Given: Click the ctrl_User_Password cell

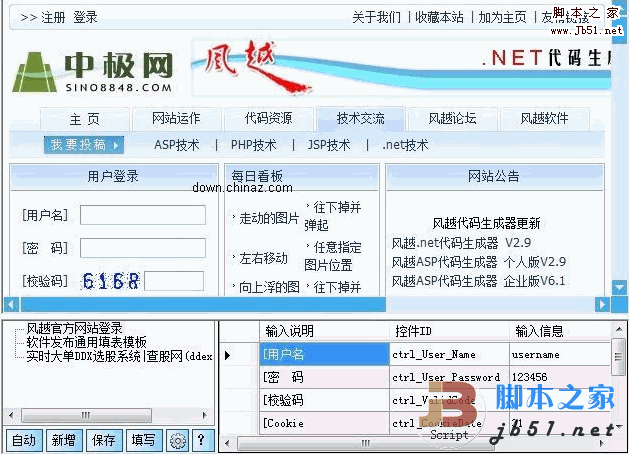Looking at the screenshot, I should click(x=450, y=377).
